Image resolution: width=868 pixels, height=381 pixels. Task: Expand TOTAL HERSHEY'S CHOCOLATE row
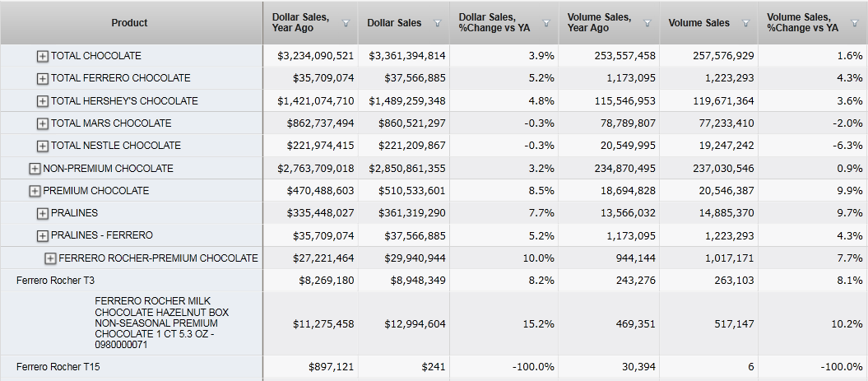43,101
